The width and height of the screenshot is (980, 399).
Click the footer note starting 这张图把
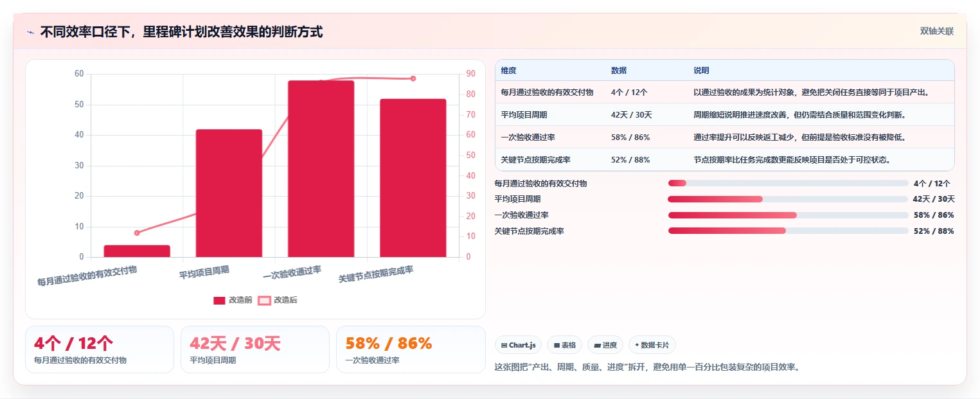click(647, 368)
